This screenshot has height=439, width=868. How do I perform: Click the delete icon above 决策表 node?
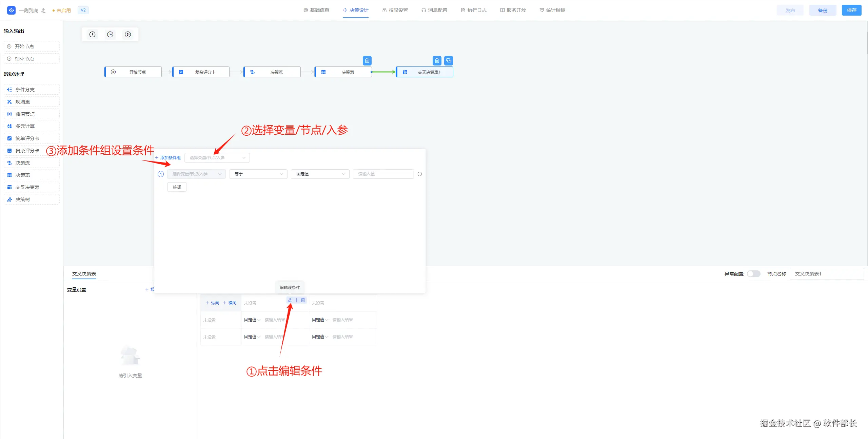click(x=367, y=60)
